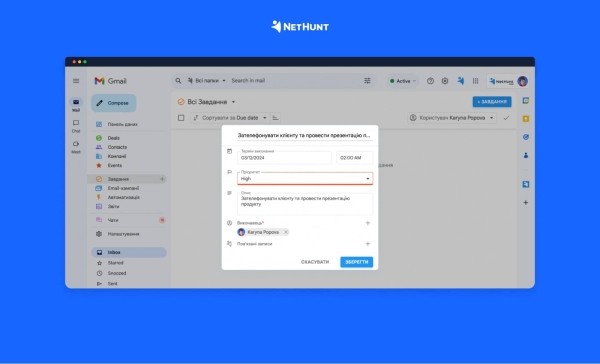
Task: Go to the Inbox folder
Action: click(x=129, y=252)
